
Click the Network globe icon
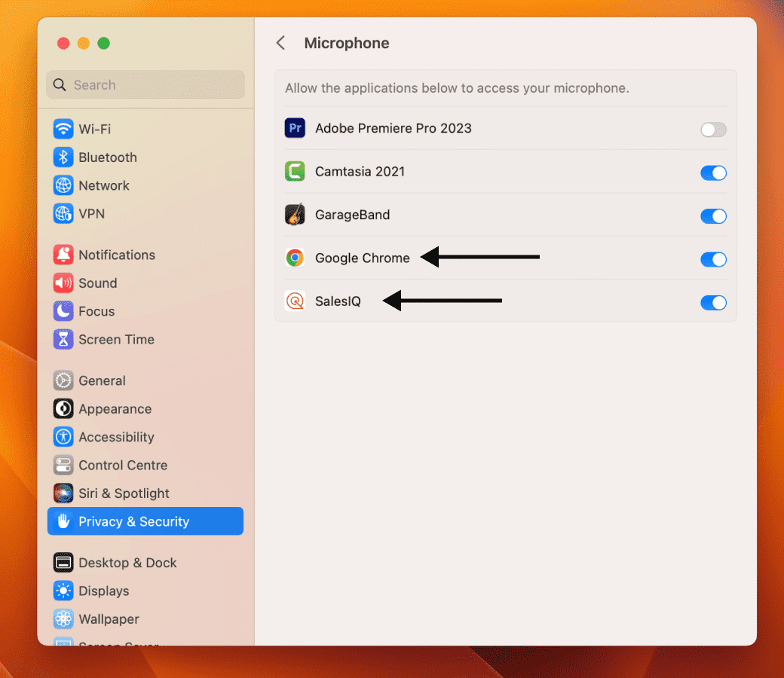point(63,185)
